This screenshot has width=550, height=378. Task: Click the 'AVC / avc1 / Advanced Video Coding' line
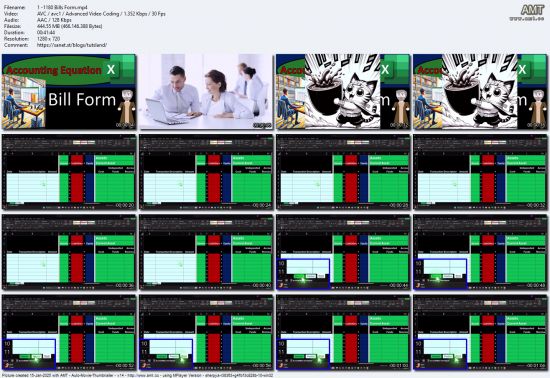click(101, 14)
